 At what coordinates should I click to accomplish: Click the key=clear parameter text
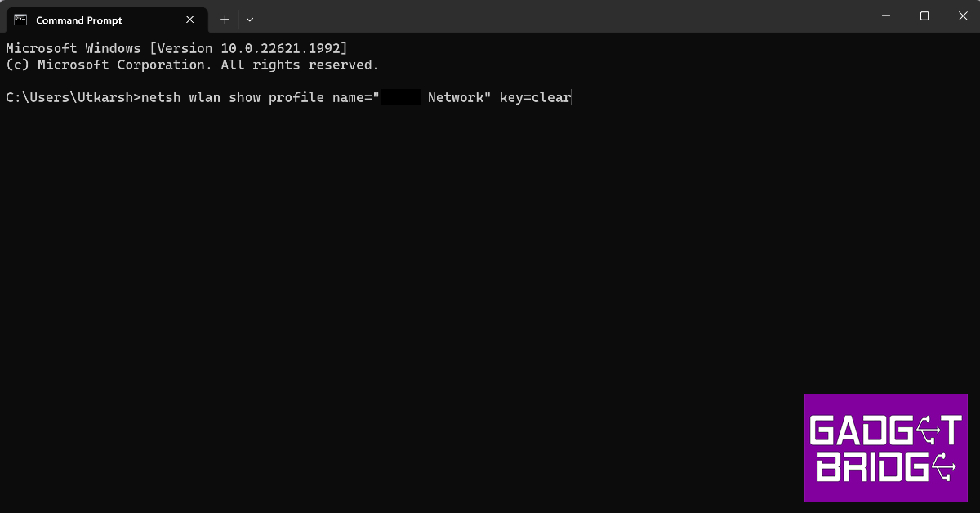[535, 98]
